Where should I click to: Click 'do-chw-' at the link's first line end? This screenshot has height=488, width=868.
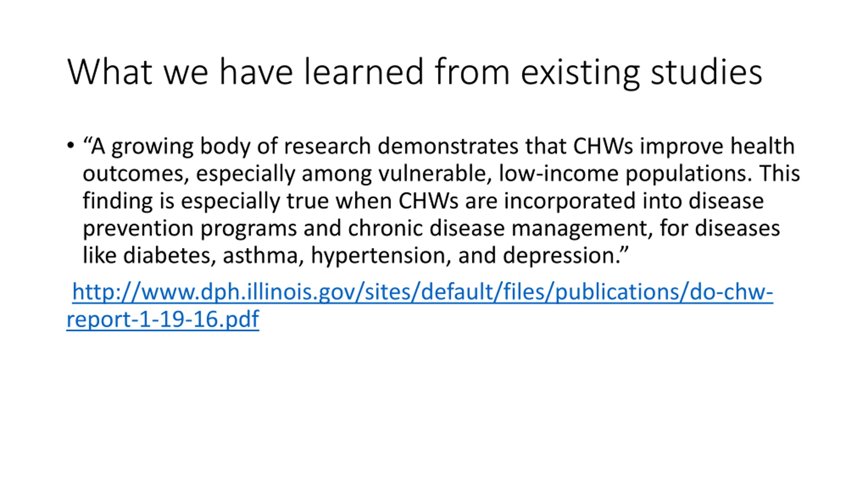click(731, 292)
